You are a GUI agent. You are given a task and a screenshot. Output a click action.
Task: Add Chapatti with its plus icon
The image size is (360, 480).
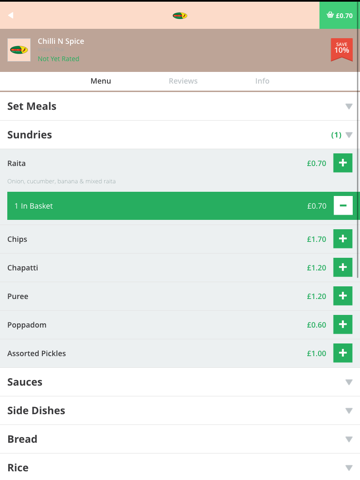[343, 267]
